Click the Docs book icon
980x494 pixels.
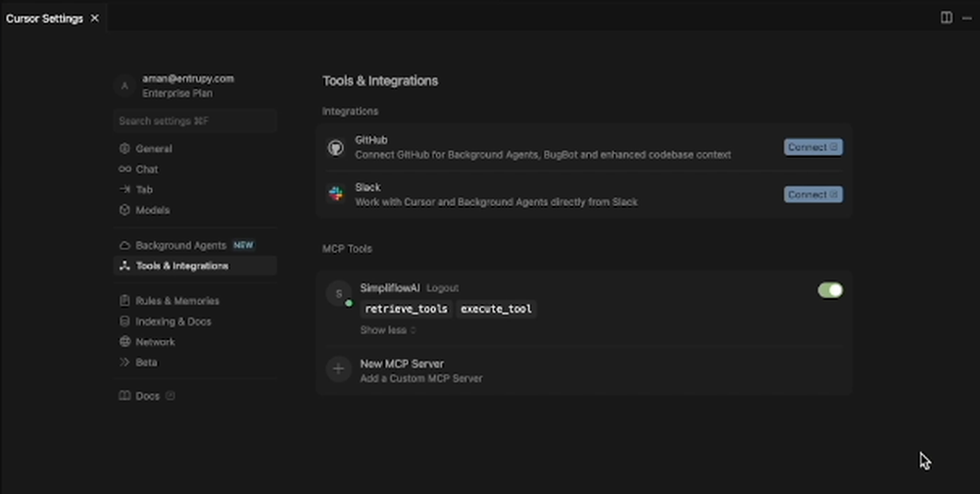pyautogui.click(x=124, y=396)
